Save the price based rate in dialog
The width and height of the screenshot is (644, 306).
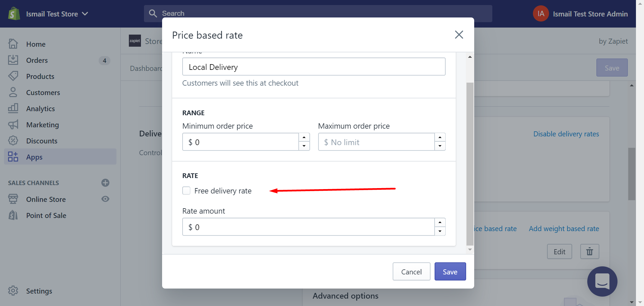450,271
